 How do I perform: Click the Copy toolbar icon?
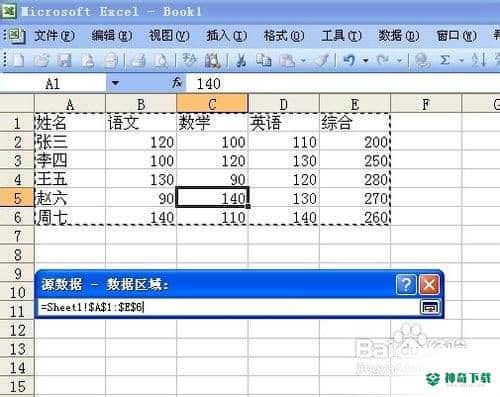263,61
